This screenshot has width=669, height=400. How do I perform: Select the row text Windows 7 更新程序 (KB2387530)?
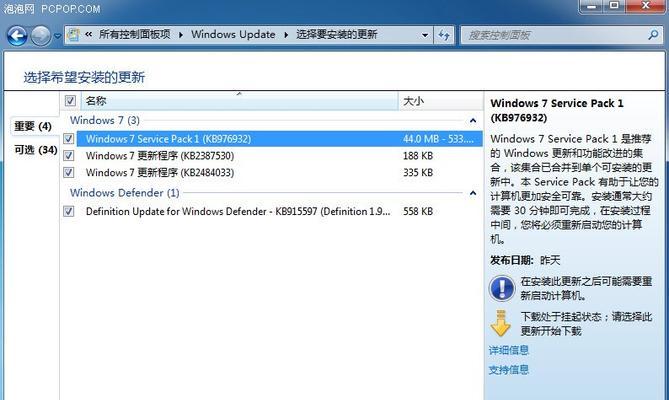[x=160, y=156]
